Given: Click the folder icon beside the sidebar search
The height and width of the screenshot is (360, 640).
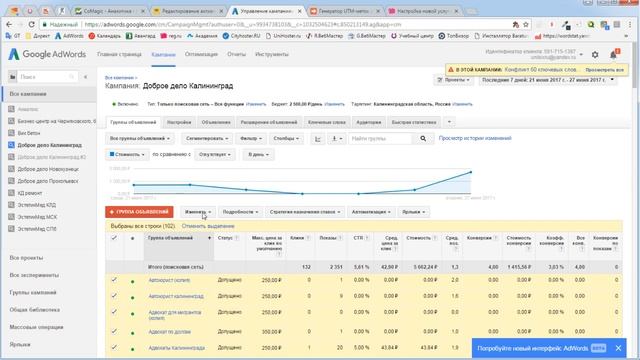Looking at the screenshot, I should pyautogui.click(x=13, y=77).
